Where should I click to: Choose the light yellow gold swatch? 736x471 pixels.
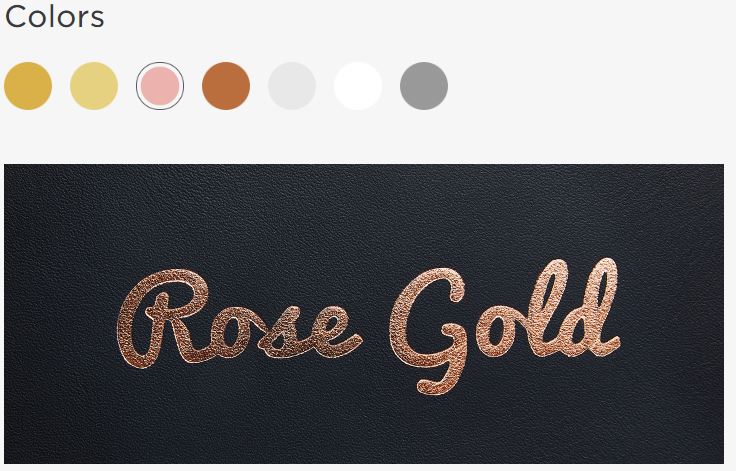click(x=94, y=86)
